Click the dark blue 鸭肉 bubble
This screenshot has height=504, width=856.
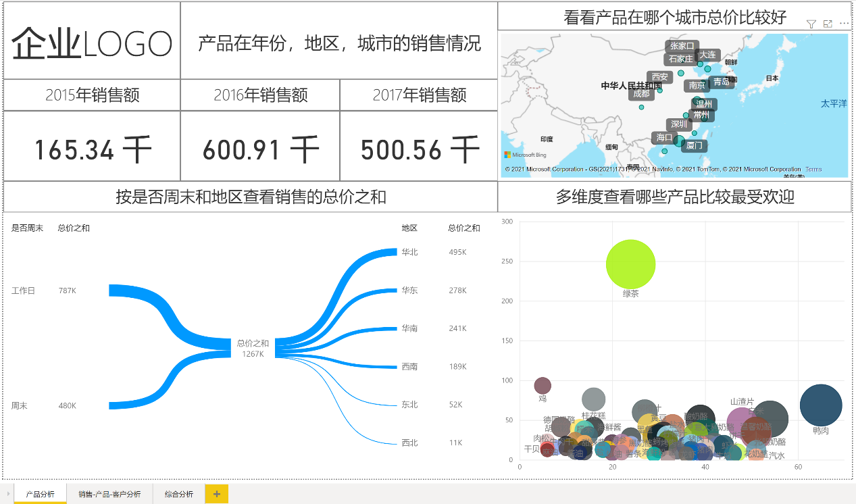[x=821, y=406]
